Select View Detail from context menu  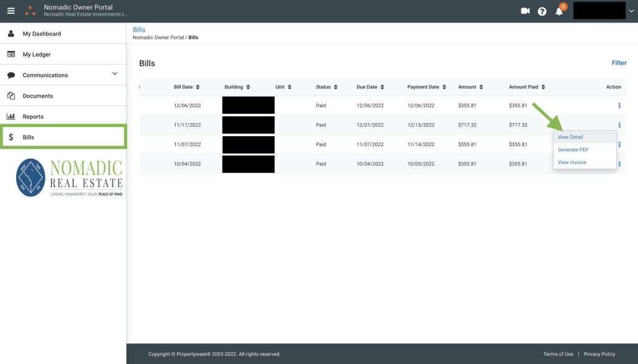570,137
